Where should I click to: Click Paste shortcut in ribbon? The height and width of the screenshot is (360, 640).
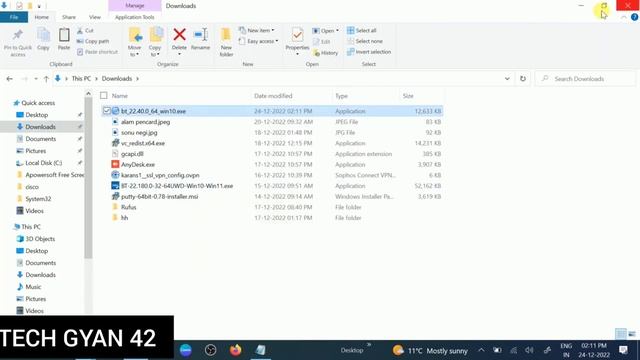point(97,52)
